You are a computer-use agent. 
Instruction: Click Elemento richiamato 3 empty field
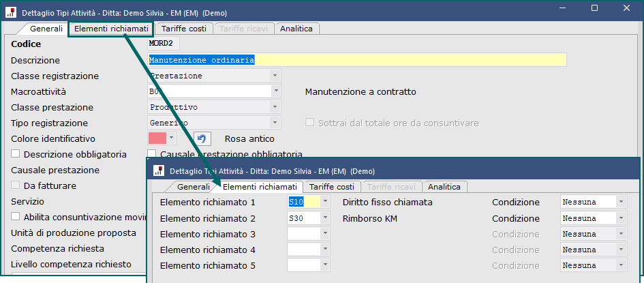[303, 234]
